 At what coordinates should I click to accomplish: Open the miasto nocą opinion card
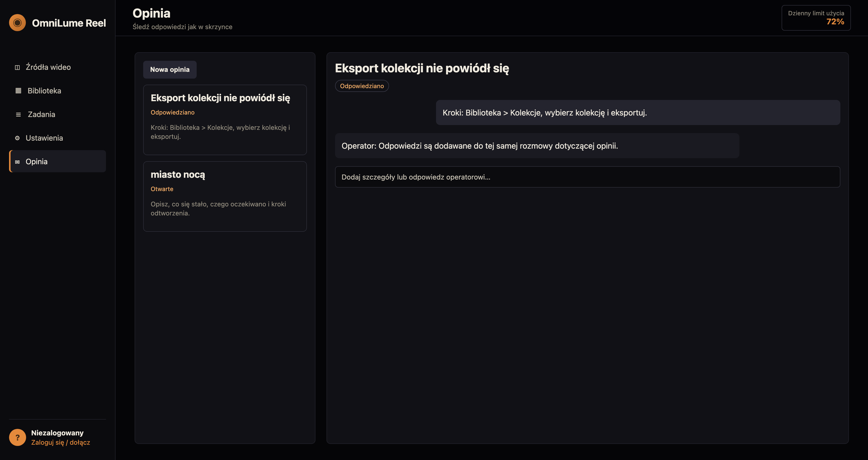[x=225, y=196]
